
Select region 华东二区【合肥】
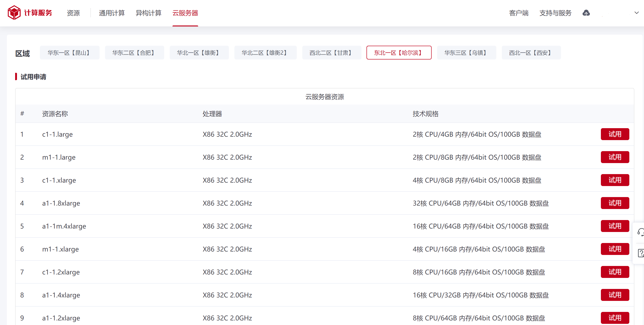coord(134,53)
